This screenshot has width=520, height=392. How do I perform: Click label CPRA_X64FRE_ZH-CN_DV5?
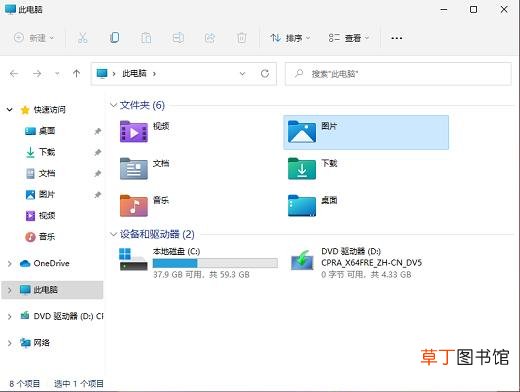pyautogui.click(x=371, y=263)
